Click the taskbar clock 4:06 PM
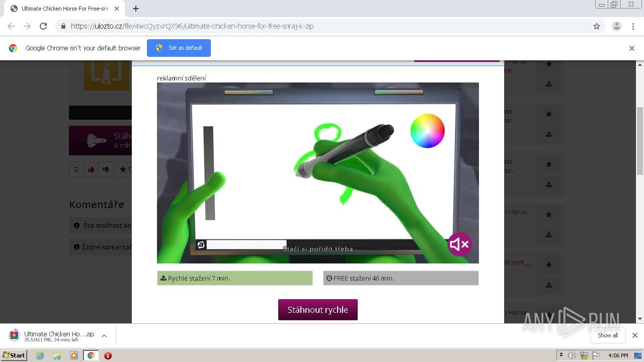The image size is (644, 362). click(x=618, y=355)
